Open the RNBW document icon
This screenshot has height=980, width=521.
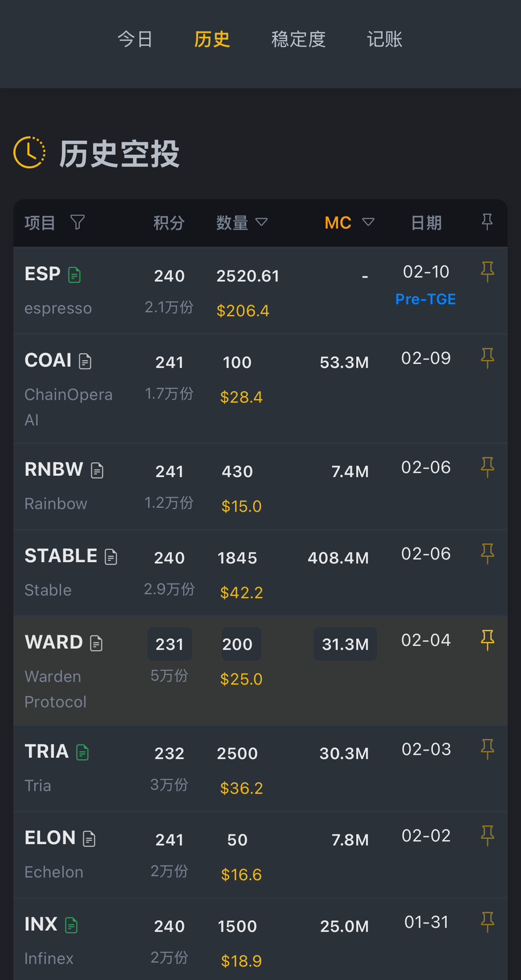pyautogui.click(x=97, y=470)
